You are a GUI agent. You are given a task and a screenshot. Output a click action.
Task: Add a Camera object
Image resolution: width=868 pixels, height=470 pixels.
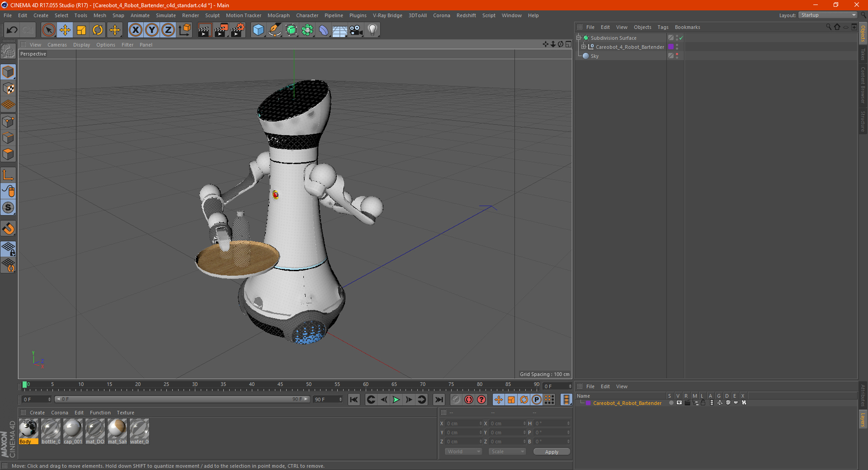356,30
